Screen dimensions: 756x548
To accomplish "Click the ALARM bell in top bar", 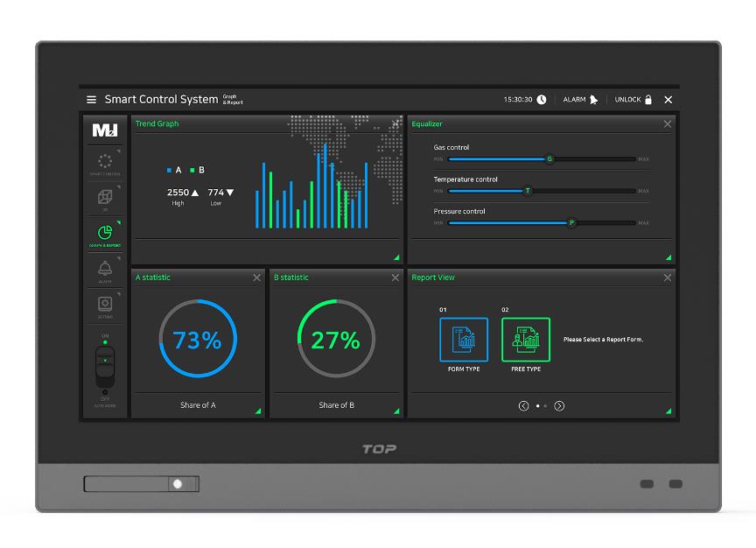I will click(x=593, y=100).
